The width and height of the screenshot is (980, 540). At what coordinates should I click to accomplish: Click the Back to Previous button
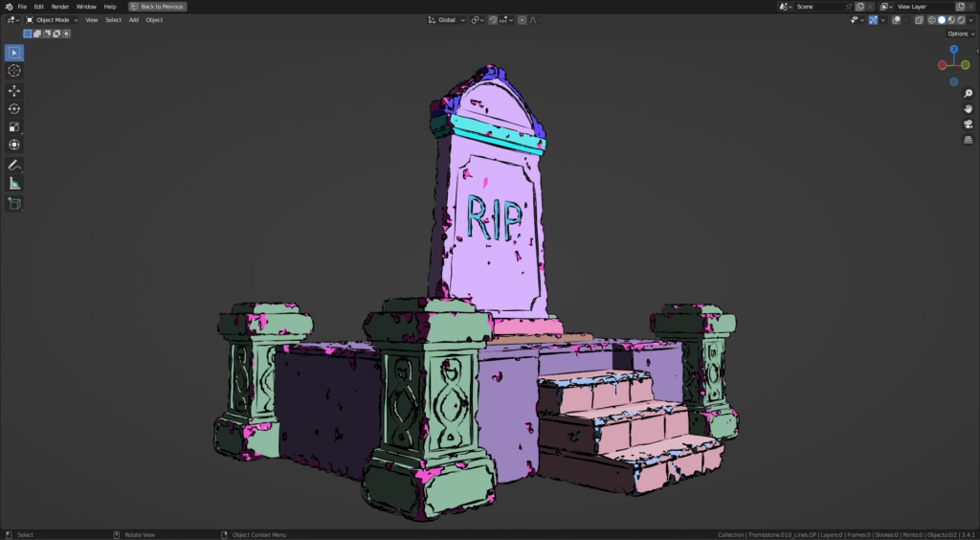coord(158,7)
